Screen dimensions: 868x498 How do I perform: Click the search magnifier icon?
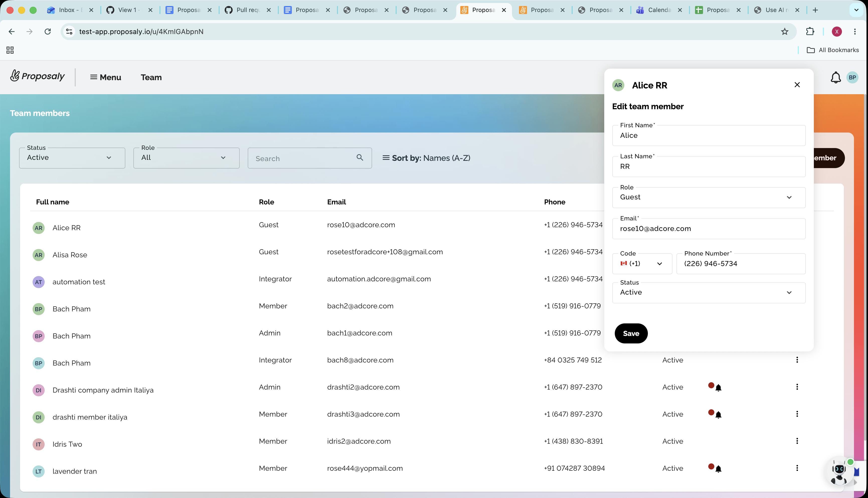pyautogui.click(x=360, y=157)
